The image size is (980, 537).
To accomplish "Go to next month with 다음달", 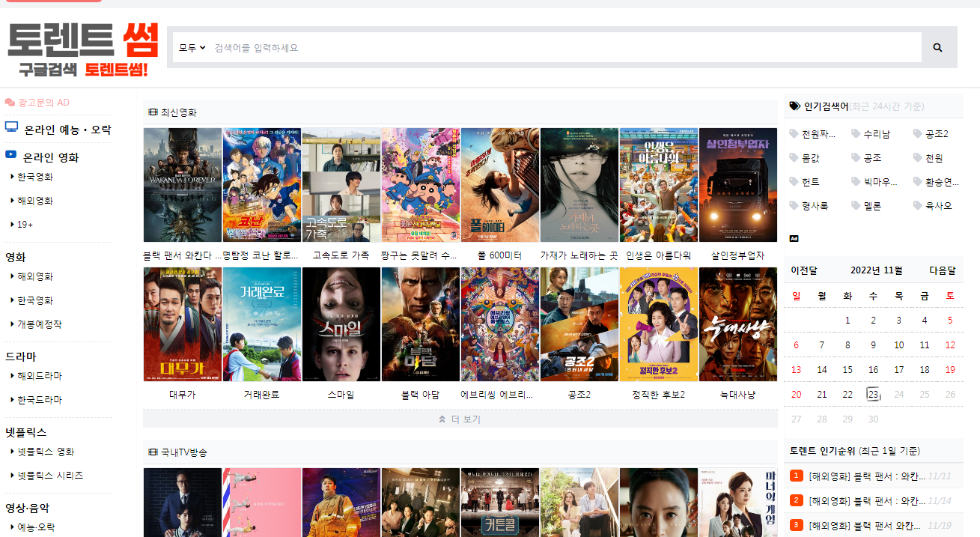I will click(x=943, y=270).
